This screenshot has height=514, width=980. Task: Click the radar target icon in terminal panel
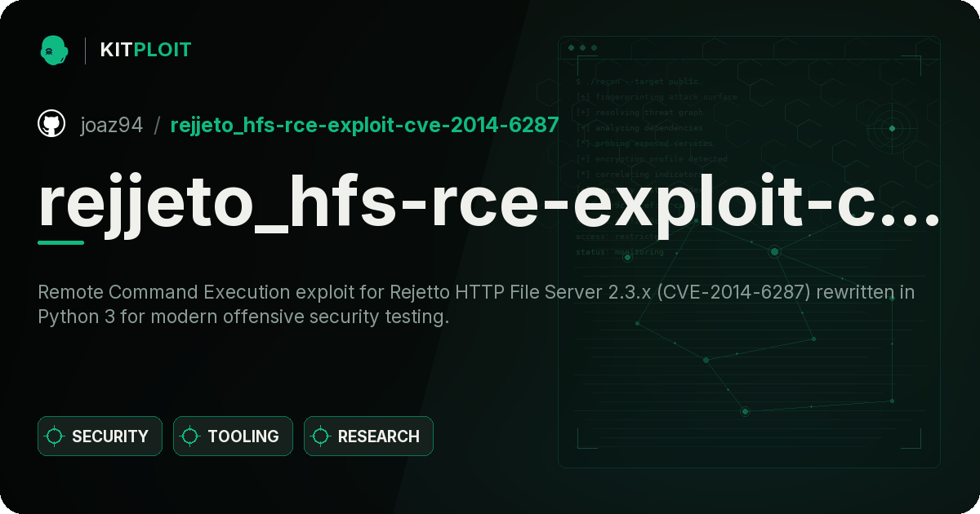point(892,128)
